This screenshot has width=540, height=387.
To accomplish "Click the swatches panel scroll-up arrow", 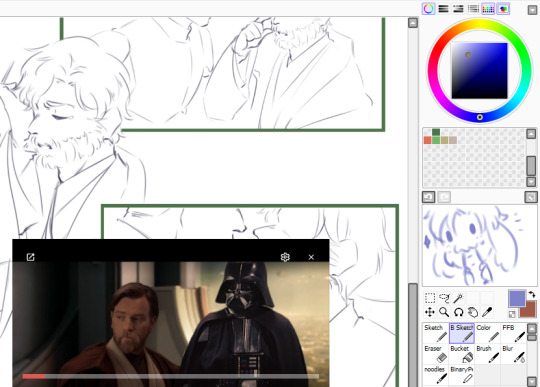I will click(x=531, y=134).
